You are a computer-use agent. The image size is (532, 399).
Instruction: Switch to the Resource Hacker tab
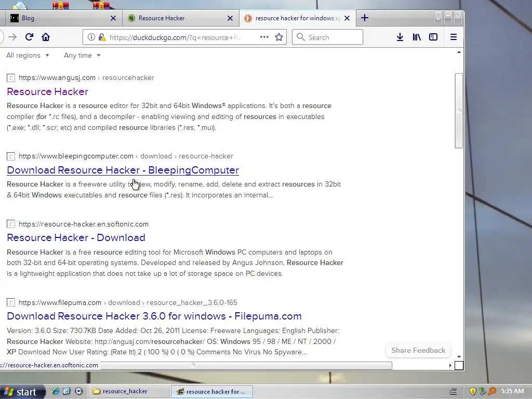pos(180,18)
